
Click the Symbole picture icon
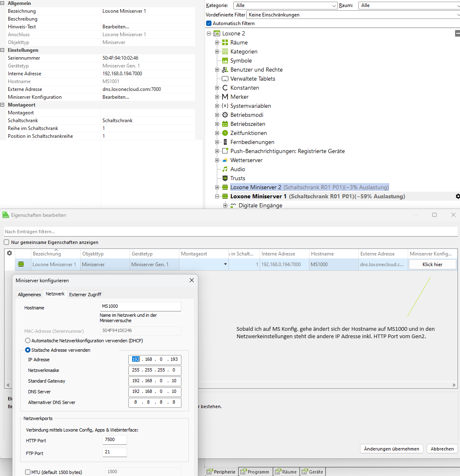pyautogui.click(x=225, y=61)
